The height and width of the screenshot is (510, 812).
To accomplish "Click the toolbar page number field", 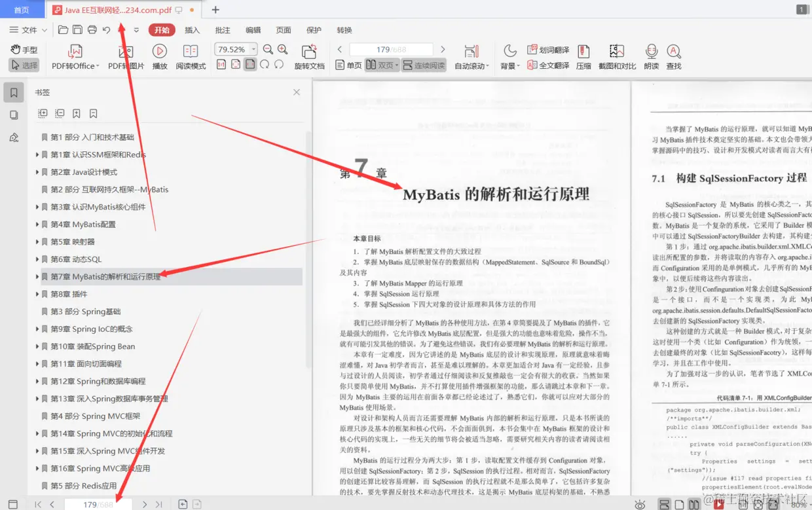I will pos(391,49).
